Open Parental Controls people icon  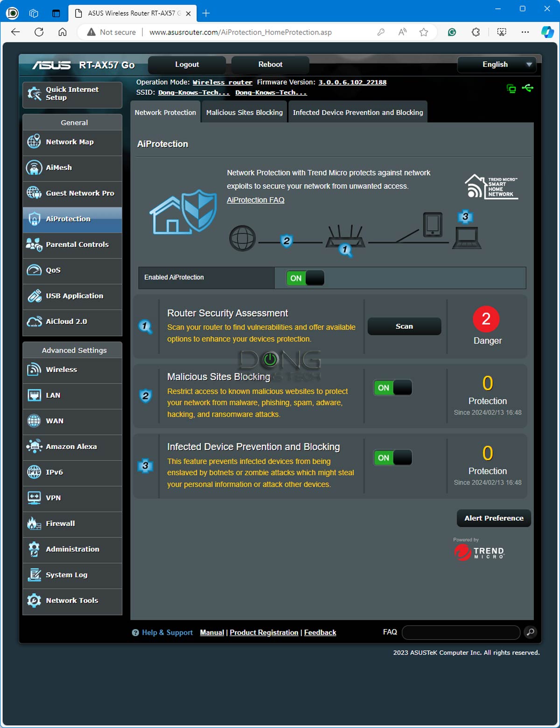point(34,245)
